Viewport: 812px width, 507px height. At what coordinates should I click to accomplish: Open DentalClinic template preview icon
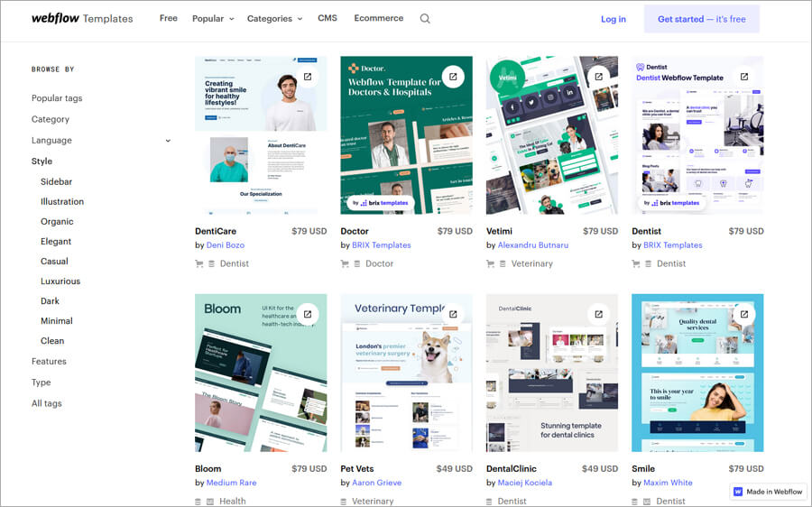click(599, 314)
